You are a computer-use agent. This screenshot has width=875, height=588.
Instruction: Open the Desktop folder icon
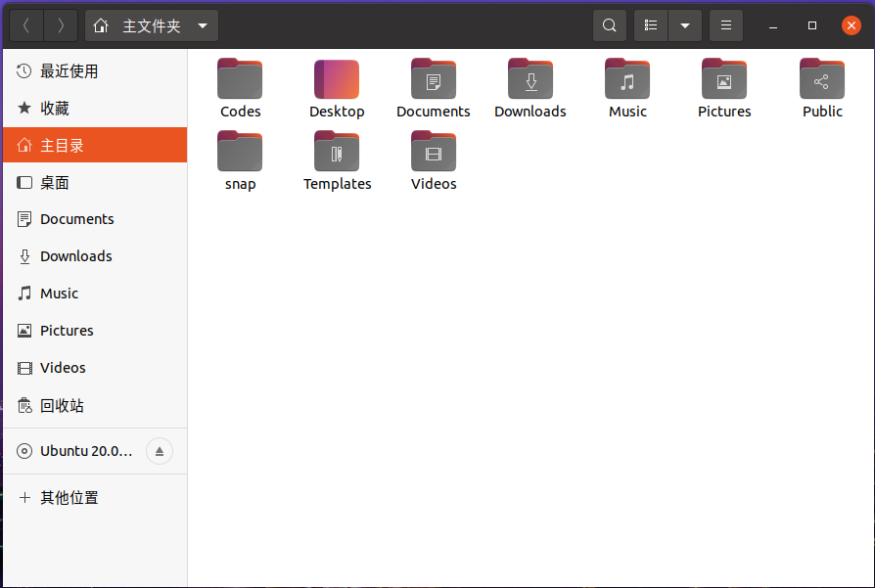click(x=337, y=79)
